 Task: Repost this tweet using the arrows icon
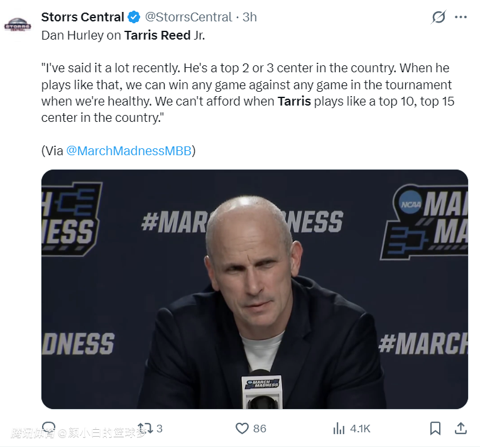point(144,429)
